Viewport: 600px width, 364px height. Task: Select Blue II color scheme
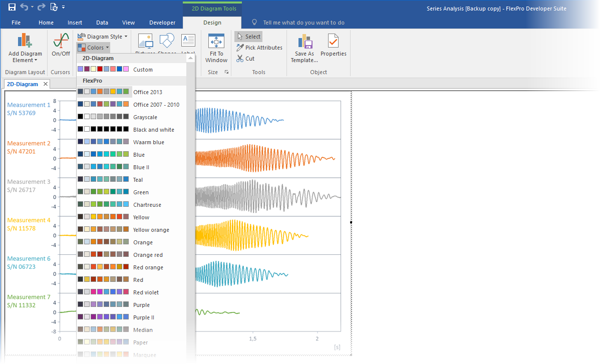[132, 167]
